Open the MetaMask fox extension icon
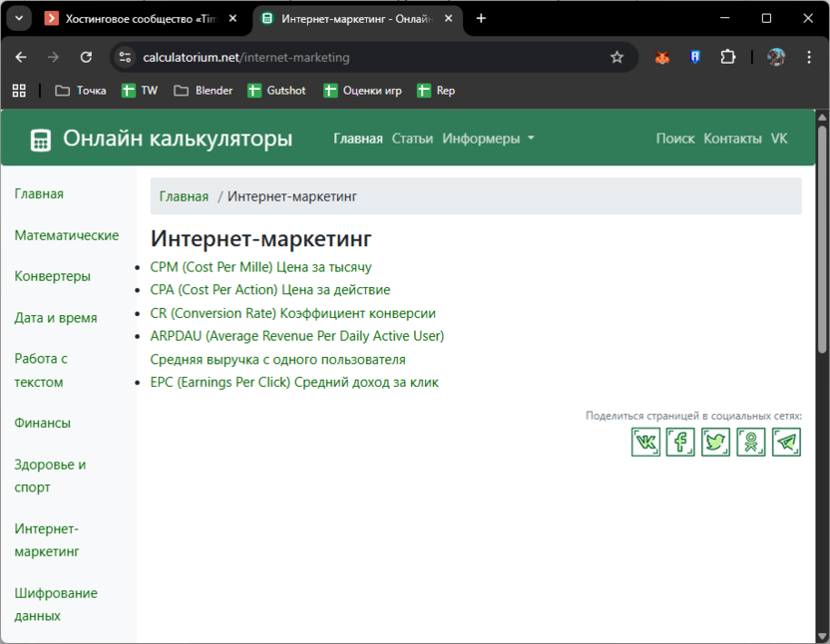Screen dimensions: 830x644 pyautogui.click(x=659, y=58)
